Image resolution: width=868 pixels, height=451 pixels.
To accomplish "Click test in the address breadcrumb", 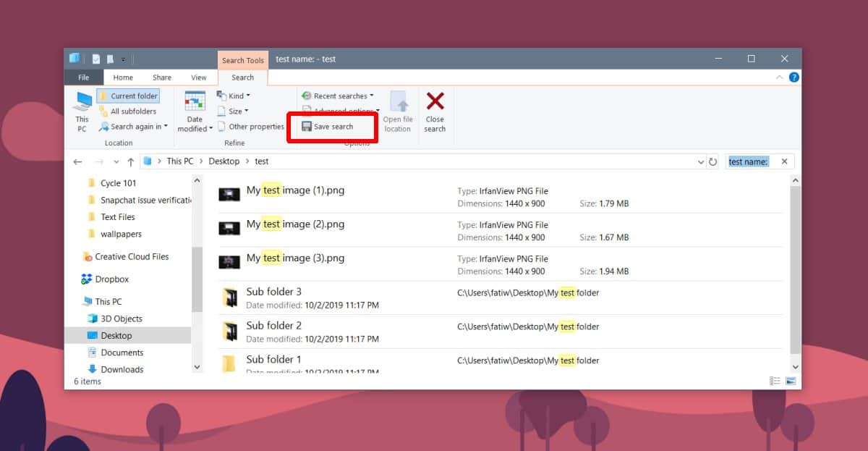I will point(262,161).
